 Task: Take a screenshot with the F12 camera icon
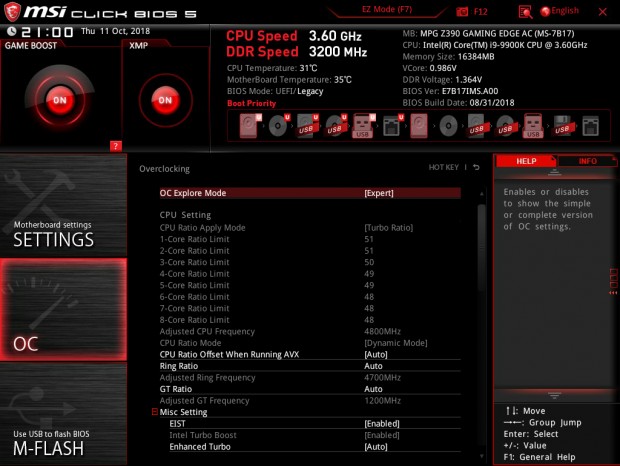tap(462, 11)
